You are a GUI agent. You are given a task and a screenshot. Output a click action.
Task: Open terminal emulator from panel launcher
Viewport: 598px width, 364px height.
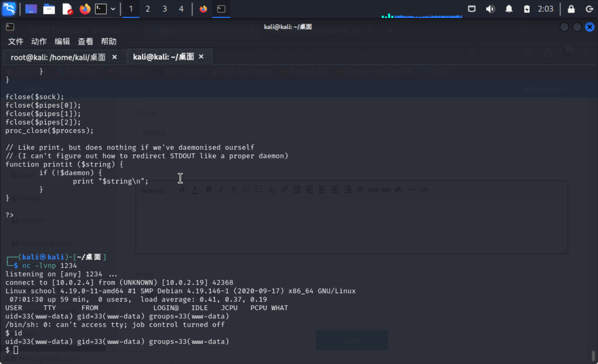coord(101,9)
